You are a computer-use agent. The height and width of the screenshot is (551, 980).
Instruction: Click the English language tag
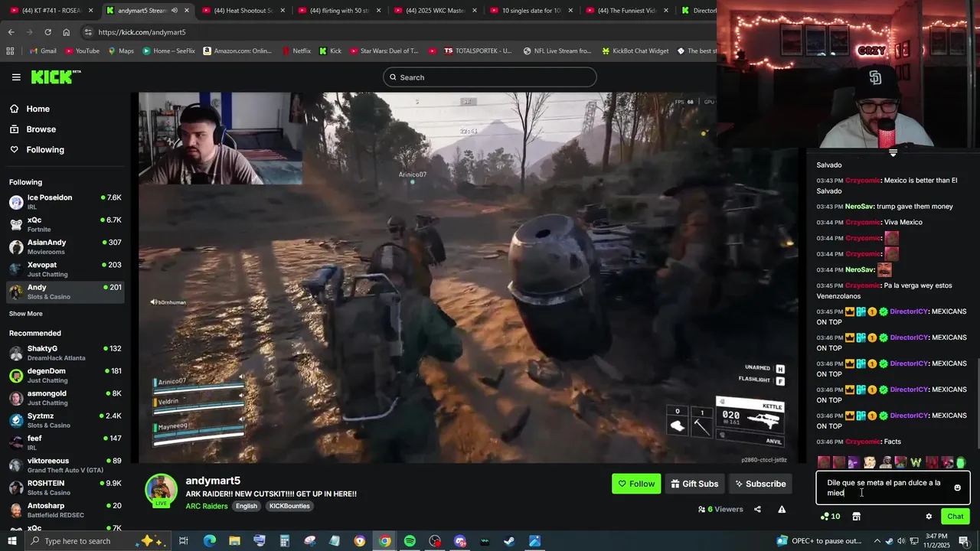click(247, 506)
